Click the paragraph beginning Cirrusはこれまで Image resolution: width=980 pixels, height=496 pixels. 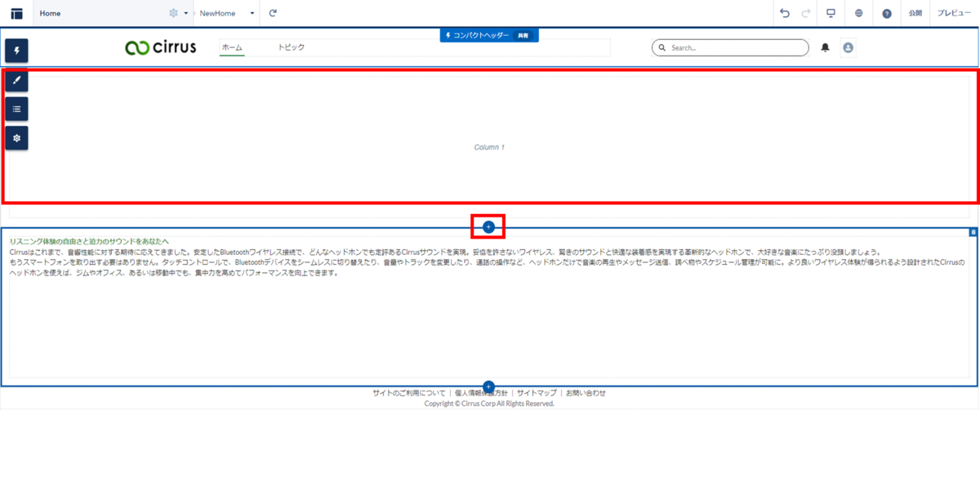[445, 252]
